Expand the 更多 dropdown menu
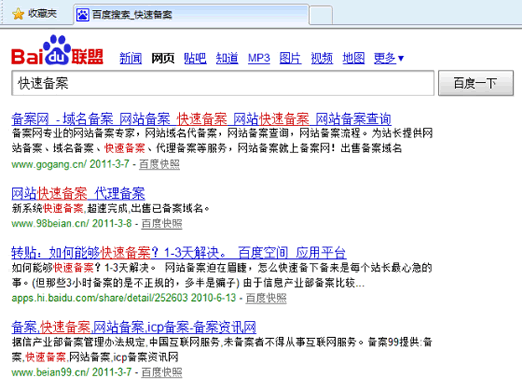 [x=389, y=58]
